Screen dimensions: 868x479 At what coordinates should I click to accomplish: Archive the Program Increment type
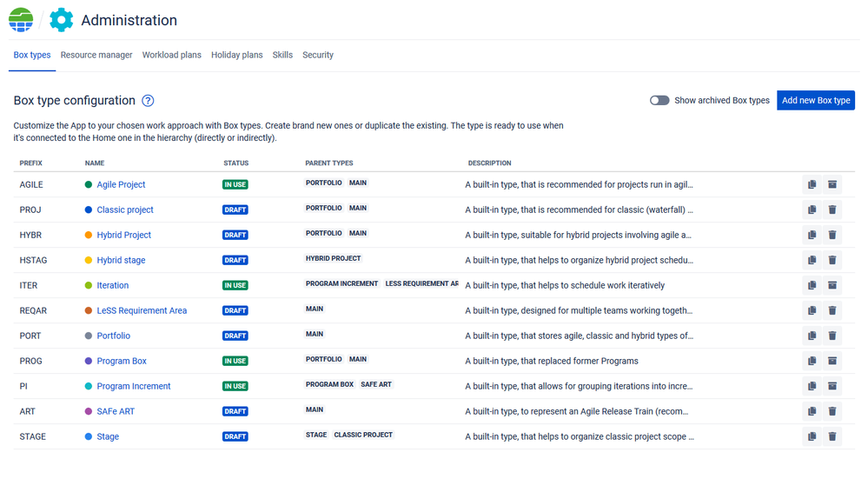832,386
